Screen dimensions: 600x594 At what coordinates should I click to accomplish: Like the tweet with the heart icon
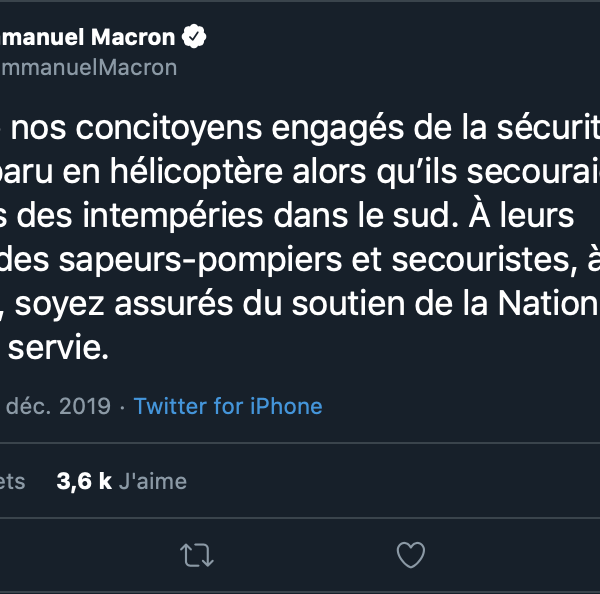(411, 555)
